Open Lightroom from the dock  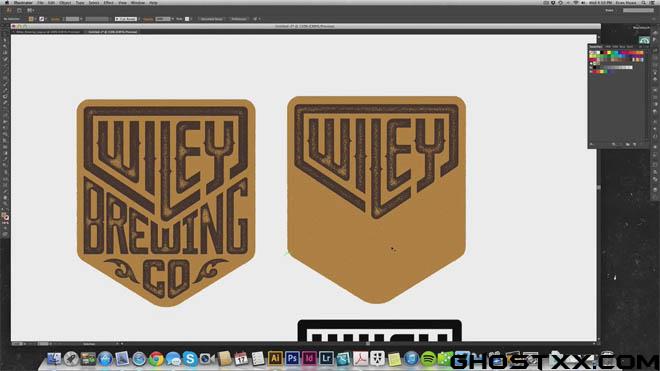pyautogui.click(x=326, y=358)
